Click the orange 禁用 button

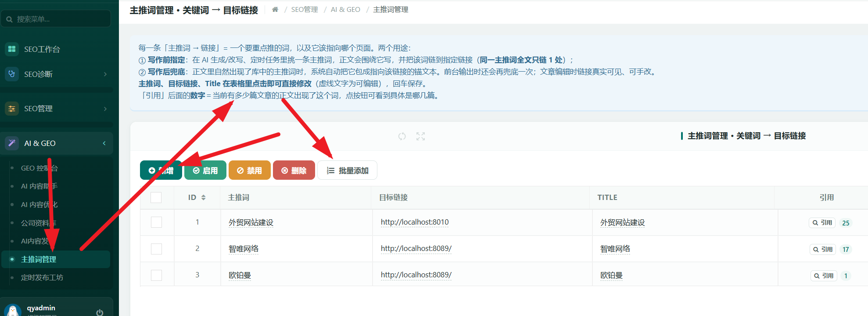tap(250, 170)
